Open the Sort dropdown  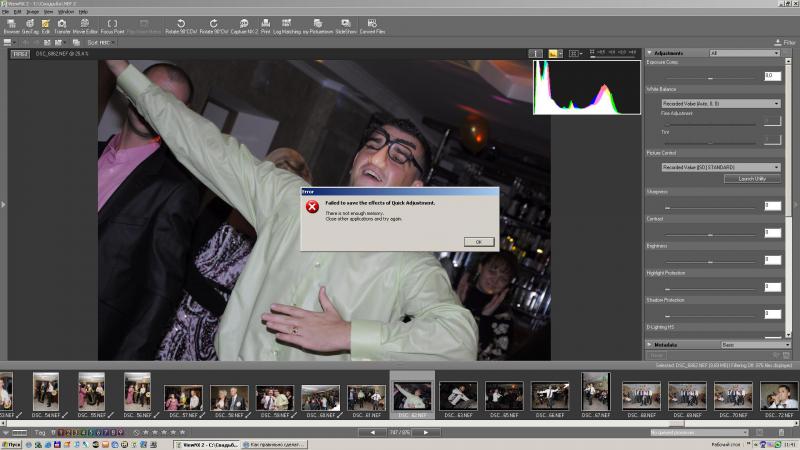point(101,43)
